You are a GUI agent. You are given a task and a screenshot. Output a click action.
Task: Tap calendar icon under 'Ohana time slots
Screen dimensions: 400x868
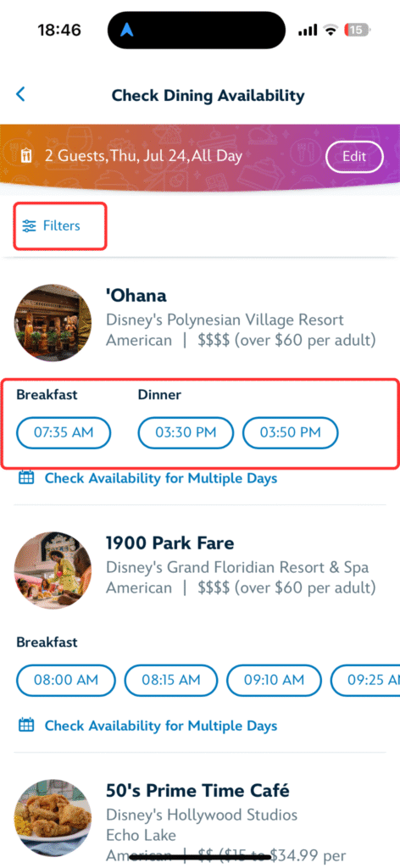click(26, 478)
